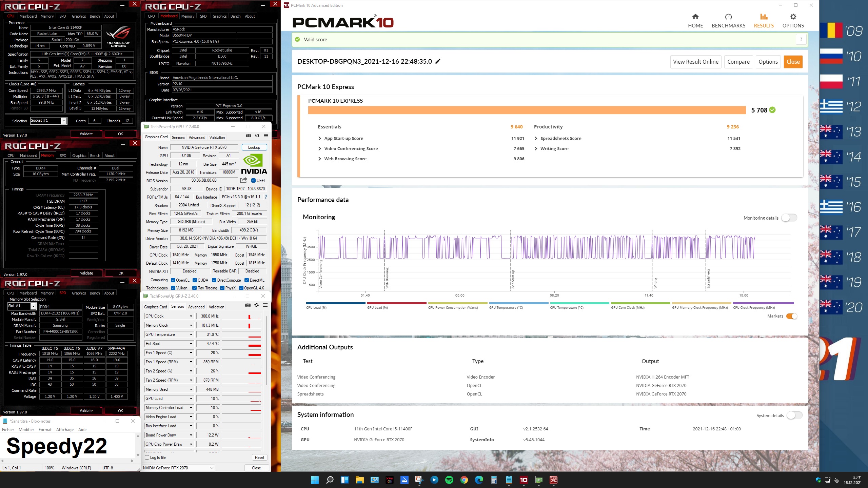The width and height of the screenshot is (868, 488).
Task: Launch Google Chrome from taskbar
Action: click(464, 480)
